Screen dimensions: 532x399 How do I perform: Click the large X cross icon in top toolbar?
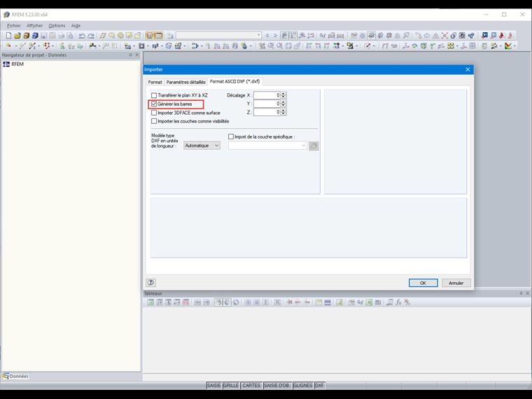tap(444, 36)
